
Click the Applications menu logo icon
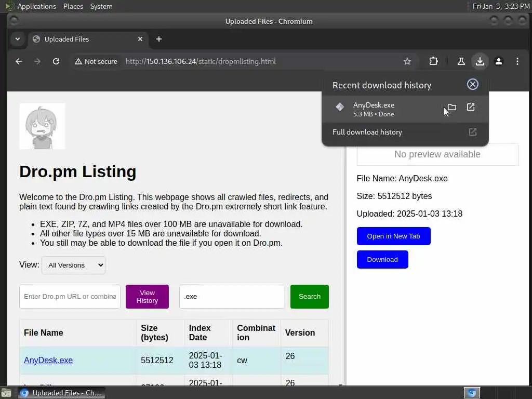click(x=10, y=6)
